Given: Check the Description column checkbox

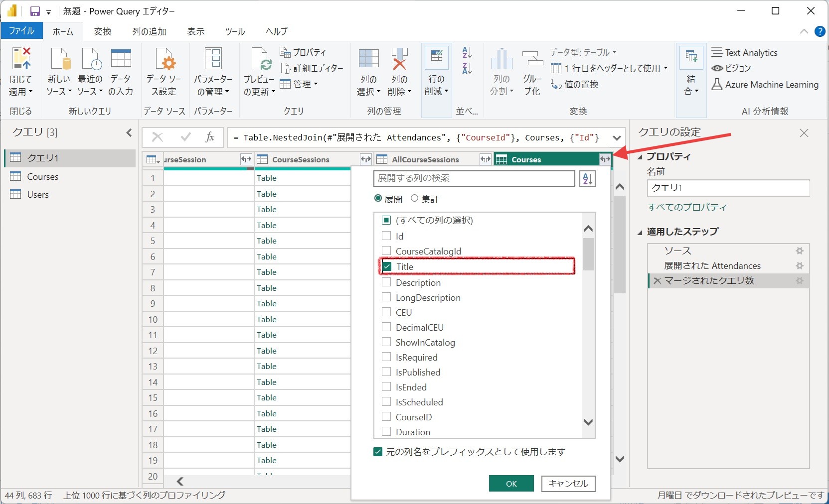Looking at the screenshot, I should [386, 282].
